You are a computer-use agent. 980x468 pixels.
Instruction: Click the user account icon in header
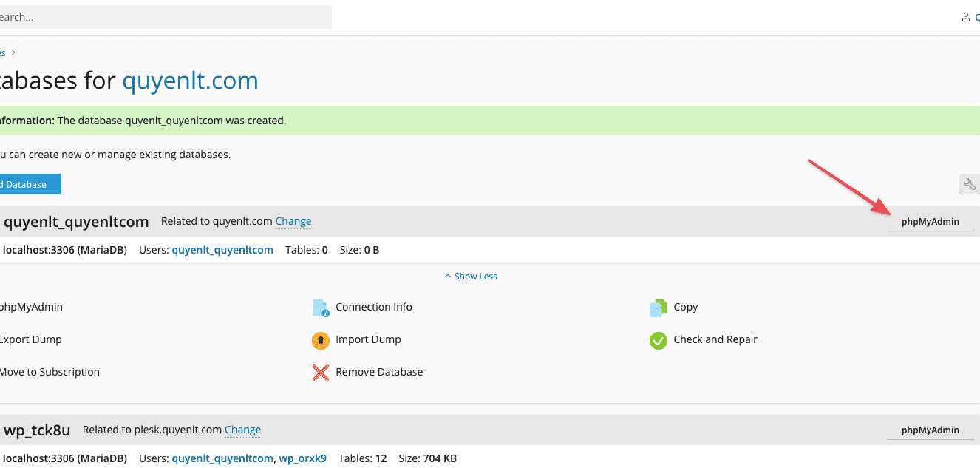point(965,17)
